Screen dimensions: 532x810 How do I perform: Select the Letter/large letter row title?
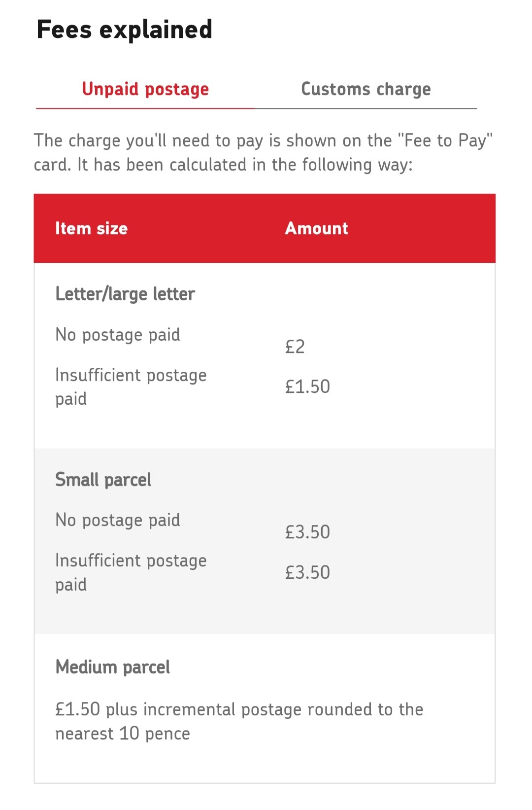(125, 294)
